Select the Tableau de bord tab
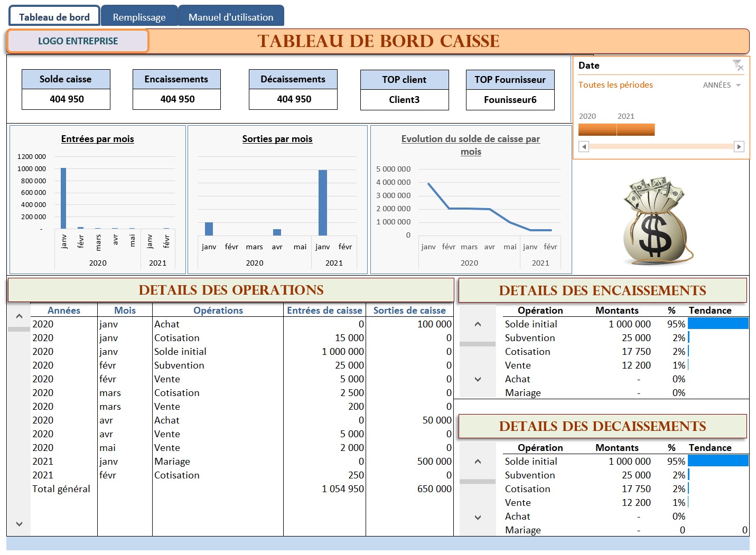The height and width of the screenshot is (555, 756). [54, 17]
